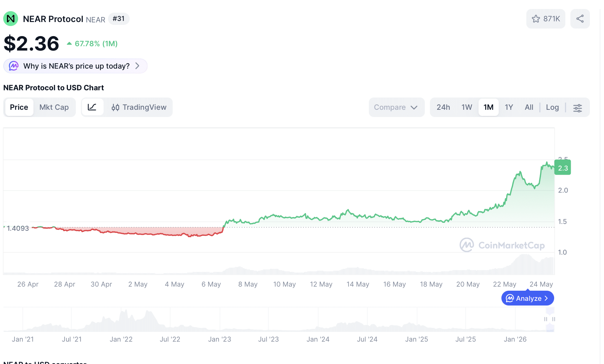Click the '2 May' date on x-axis
Viewport: 604px width, 364px height.
138,284
